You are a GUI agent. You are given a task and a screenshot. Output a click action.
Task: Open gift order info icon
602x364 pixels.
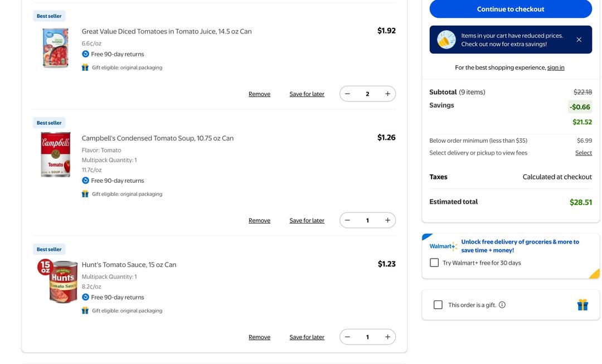tap(502, 305)
